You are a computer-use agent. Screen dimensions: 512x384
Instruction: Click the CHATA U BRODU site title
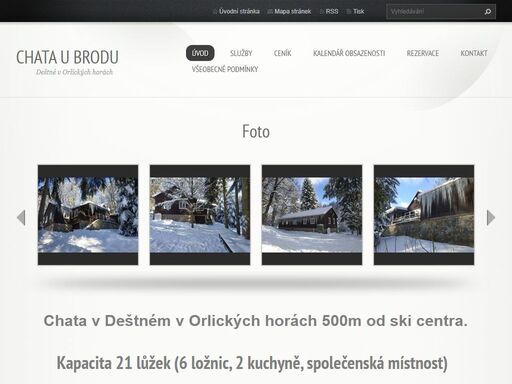pos(67,57)
